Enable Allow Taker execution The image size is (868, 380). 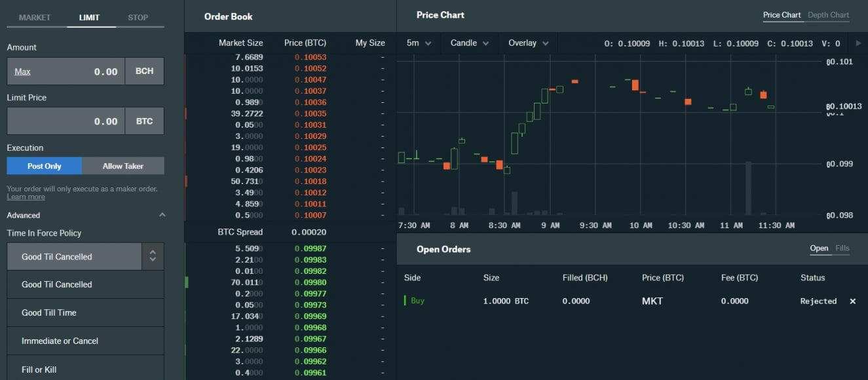click(123, 166)
